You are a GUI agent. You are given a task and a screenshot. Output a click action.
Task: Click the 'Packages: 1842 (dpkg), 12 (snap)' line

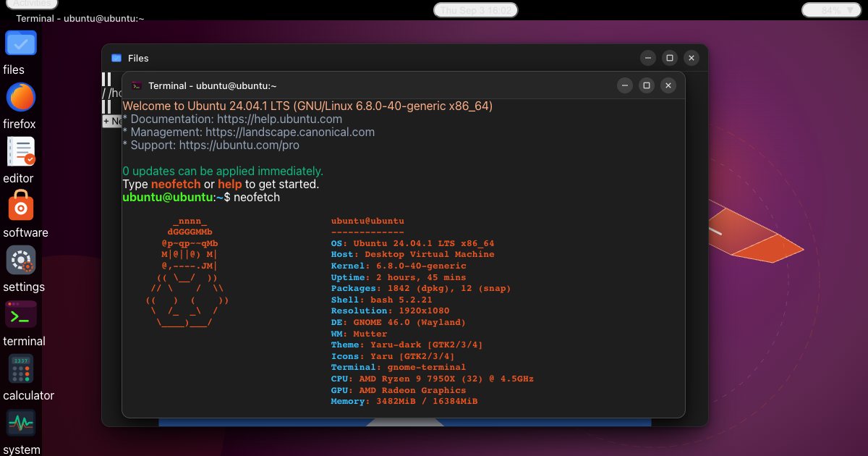[x=421, y=289]
